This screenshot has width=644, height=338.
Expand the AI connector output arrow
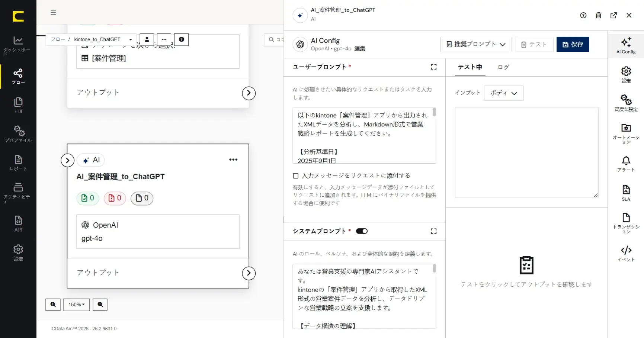click(249, 273)
